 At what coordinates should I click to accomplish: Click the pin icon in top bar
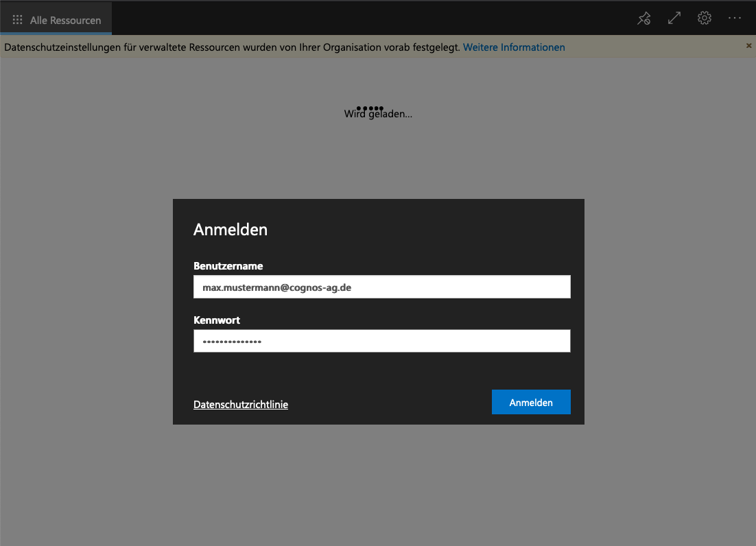click(643, 19)
